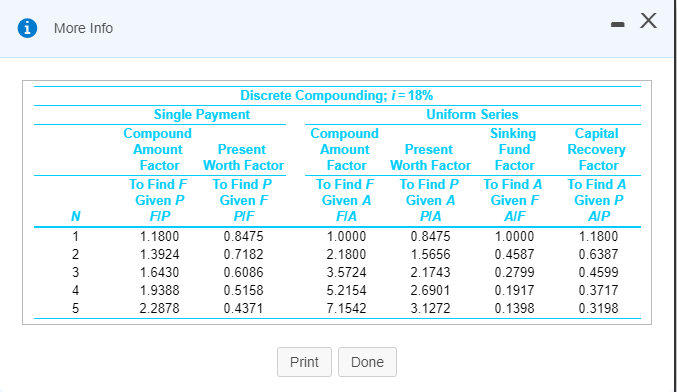The width and height of the screenshot is (677, 392).
Task: Select the Sinking Fund Factor column heading
Action: pyautogui.click(x=513, y=149)
